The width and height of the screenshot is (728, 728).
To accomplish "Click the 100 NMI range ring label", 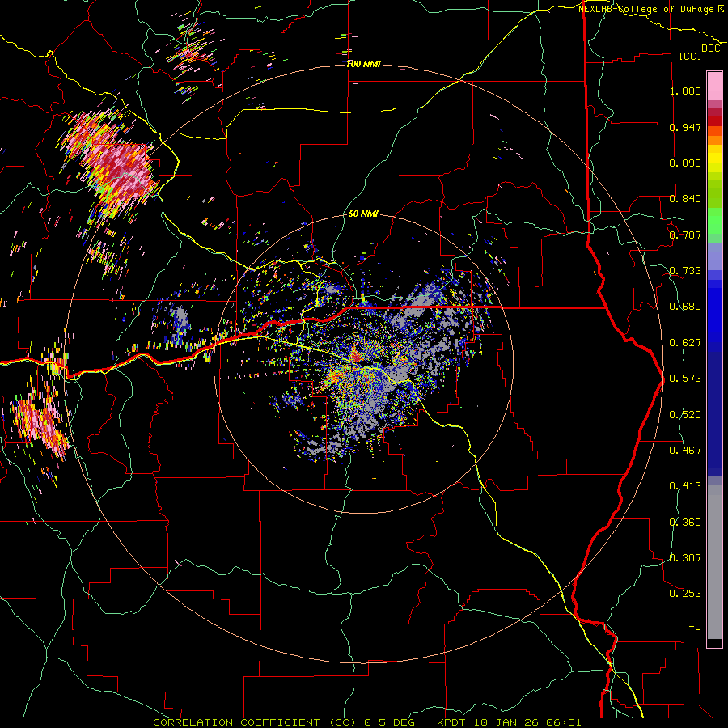I will [363, 64].
